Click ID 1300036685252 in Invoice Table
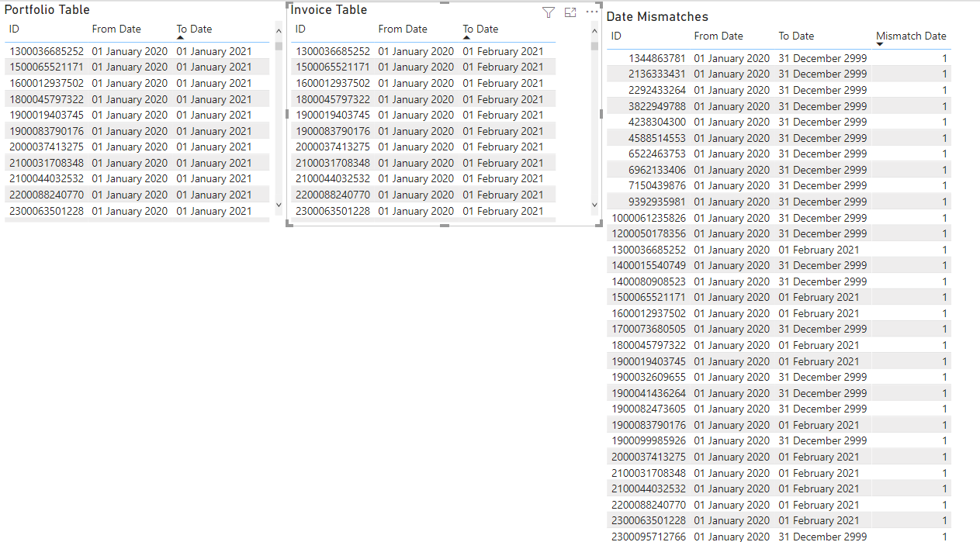 click(333, 52)
